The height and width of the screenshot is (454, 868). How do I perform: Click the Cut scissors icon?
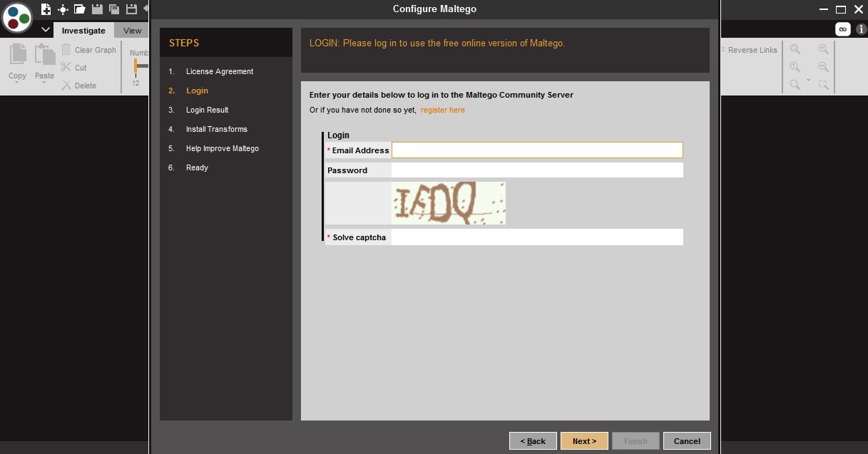66,68
